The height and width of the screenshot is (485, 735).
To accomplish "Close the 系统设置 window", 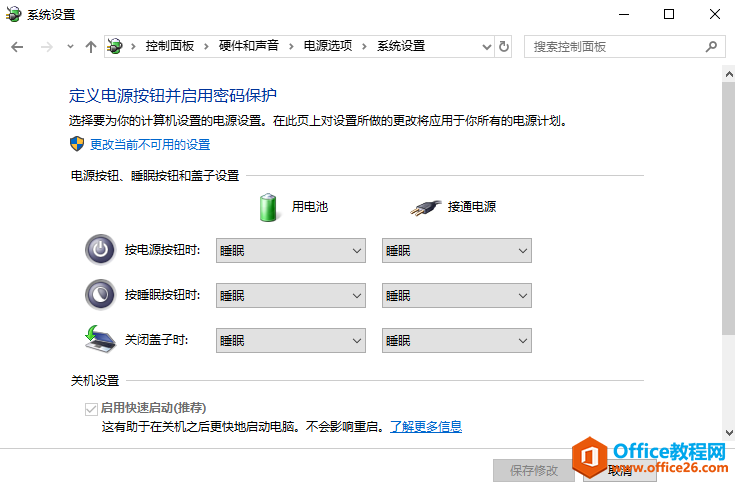I will [714, 15].
